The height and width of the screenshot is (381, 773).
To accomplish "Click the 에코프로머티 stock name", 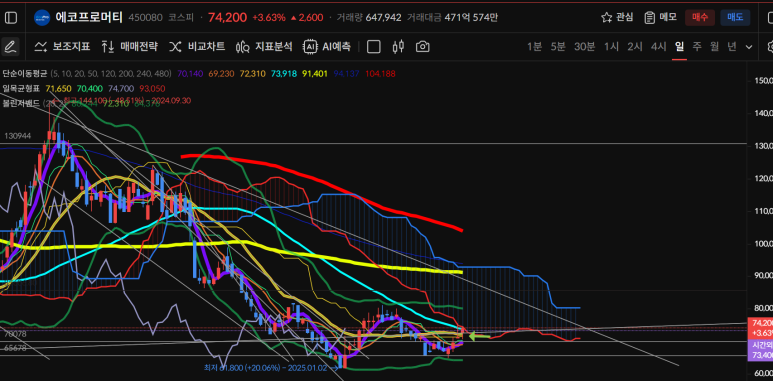I will 88,18.
